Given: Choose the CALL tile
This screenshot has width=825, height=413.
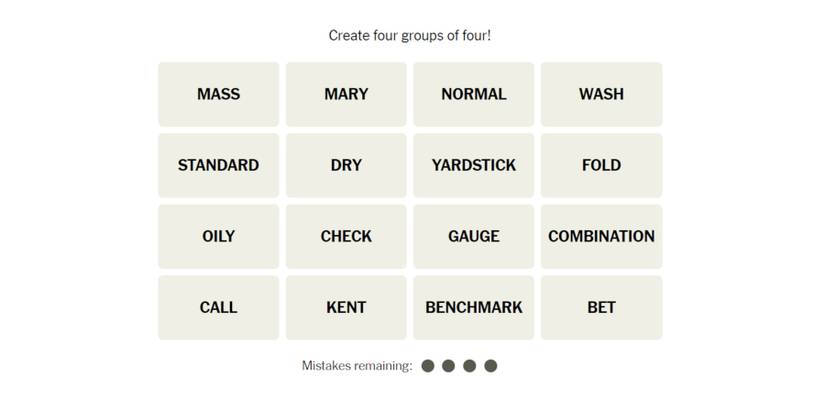Looking at the screenshot, I should point(218,307).
